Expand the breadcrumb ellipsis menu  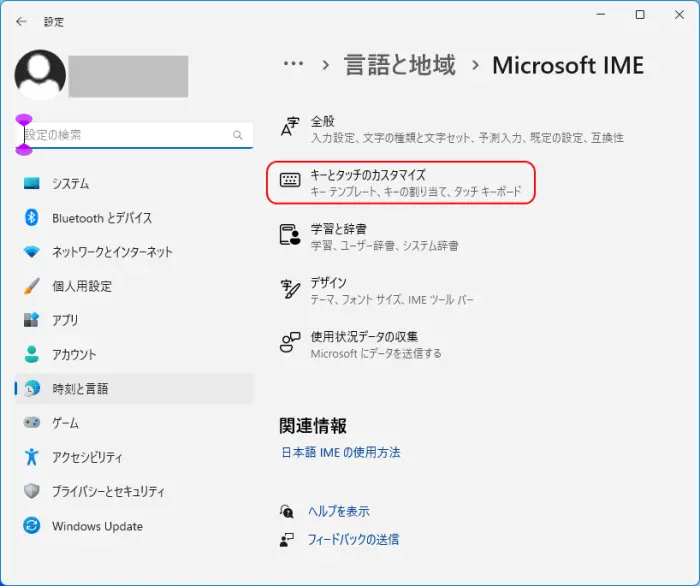(x=293, y=64)
